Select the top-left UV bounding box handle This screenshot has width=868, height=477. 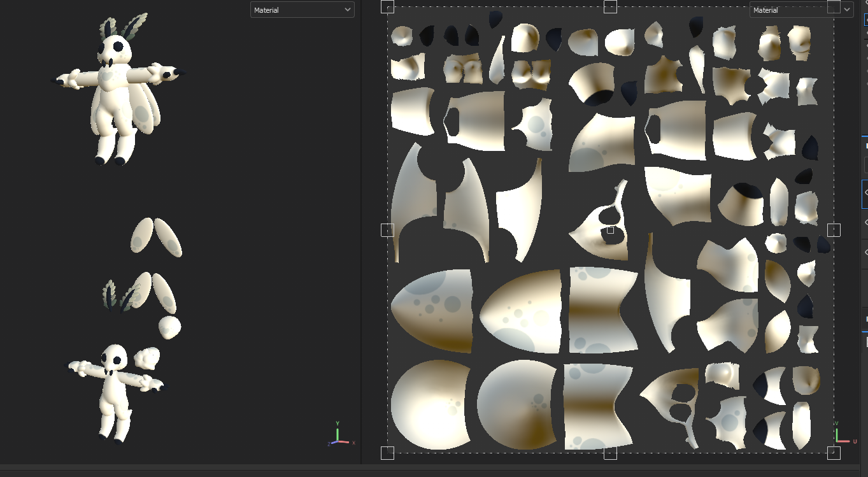387,6
